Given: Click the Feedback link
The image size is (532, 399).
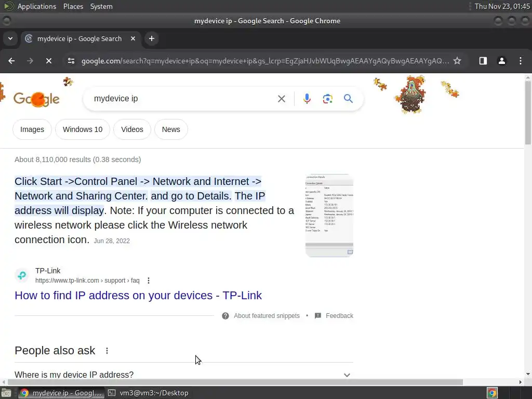Looking at the screenshot, I should click(339, 316).
